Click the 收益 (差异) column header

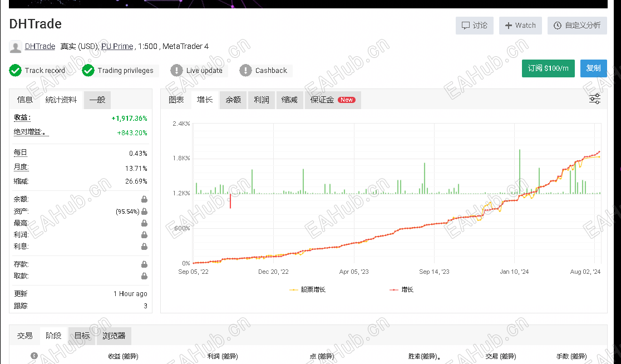[123, 356]
